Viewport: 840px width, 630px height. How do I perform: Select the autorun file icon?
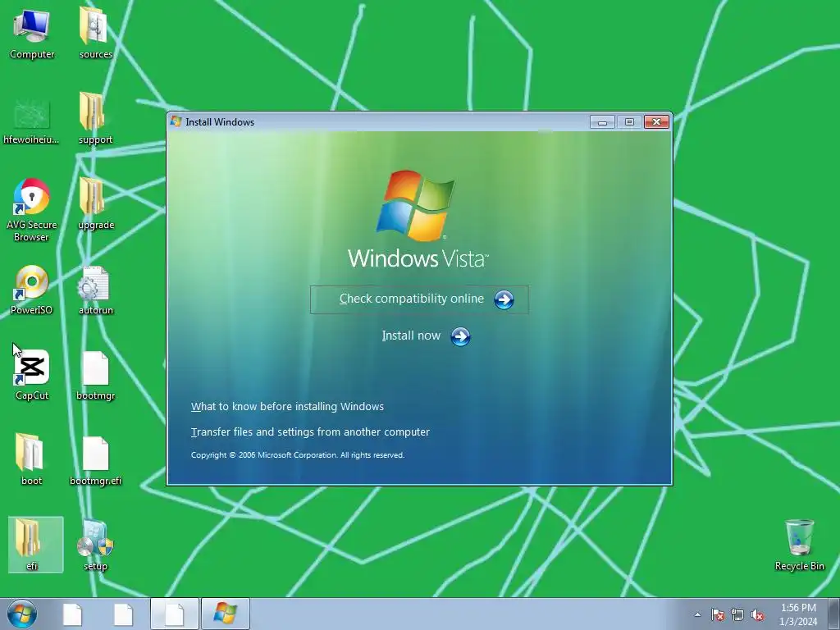pyautogui.click(x=95, y=290)
